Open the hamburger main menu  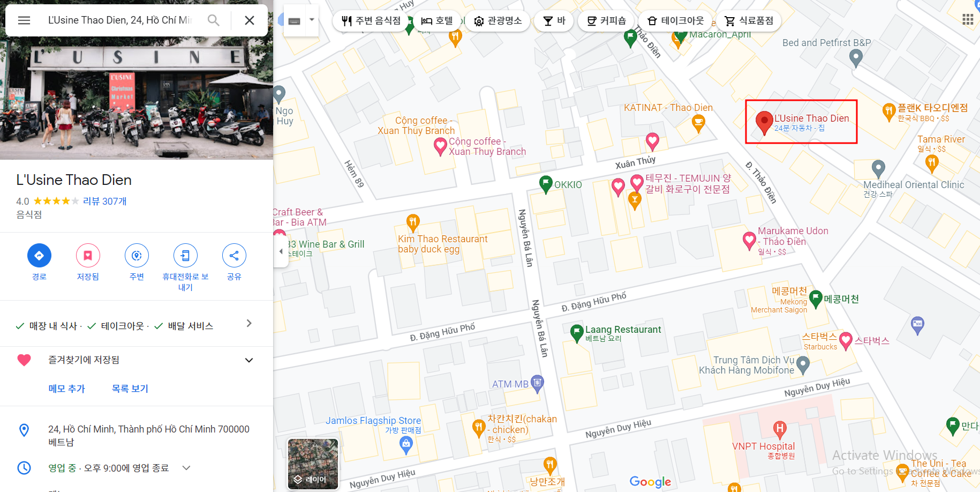click(24, 20)
